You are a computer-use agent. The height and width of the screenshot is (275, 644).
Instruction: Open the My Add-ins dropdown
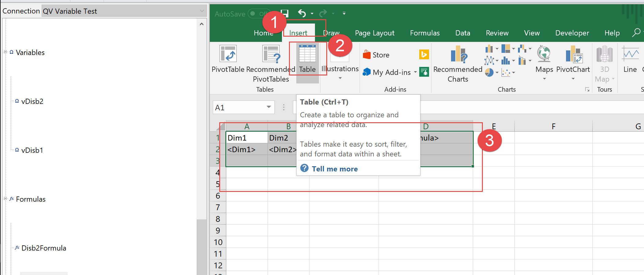tap(415, 72)
